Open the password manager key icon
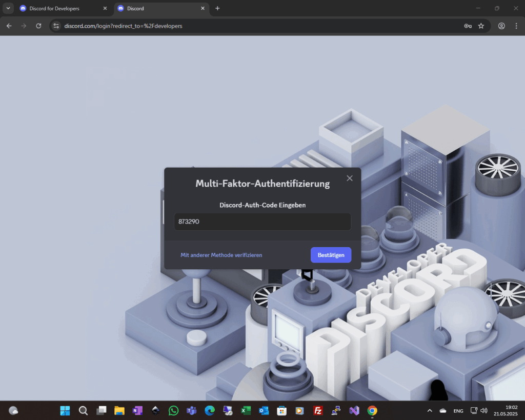The width and height of the screenshot is (525, 420). [468, 26]
